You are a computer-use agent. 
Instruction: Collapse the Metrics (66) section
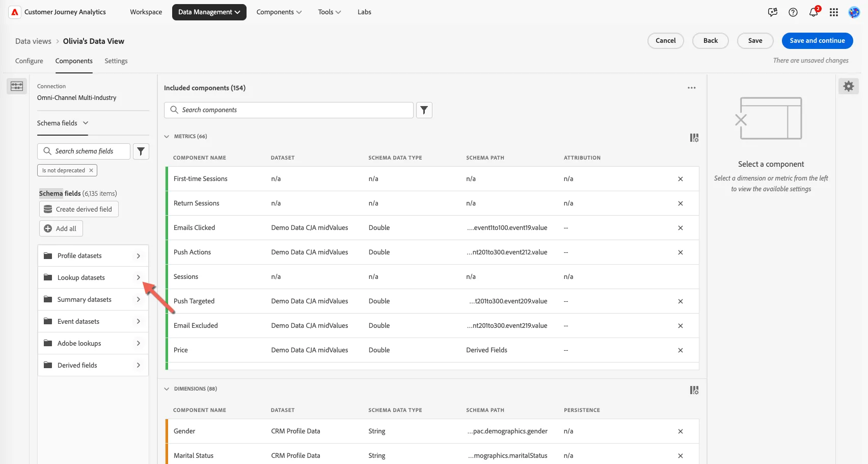(167, 137)
